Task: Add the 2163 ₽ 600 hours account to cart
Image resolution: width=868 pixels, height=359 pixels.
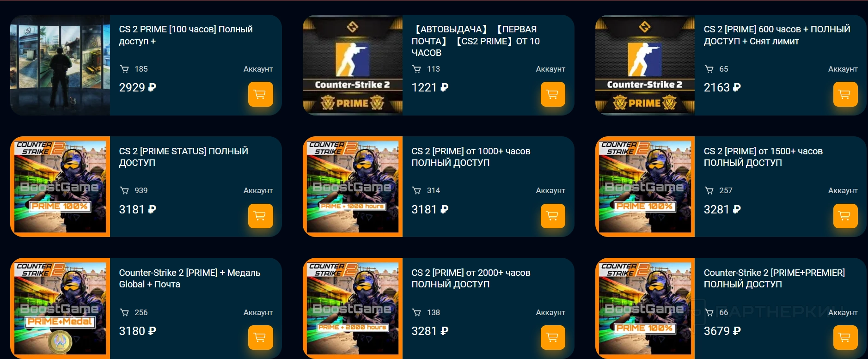Action: click(x=845, y=94)
